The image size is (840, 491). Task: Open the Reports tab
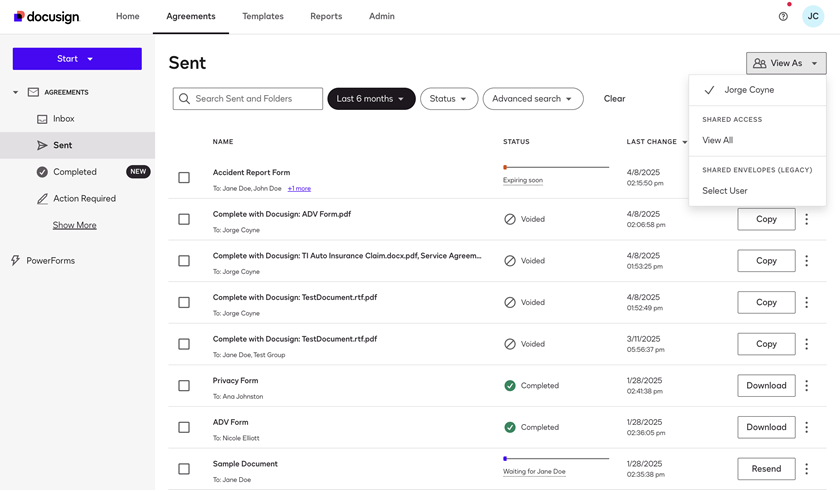pyautogui.click(x=326, y=17)
